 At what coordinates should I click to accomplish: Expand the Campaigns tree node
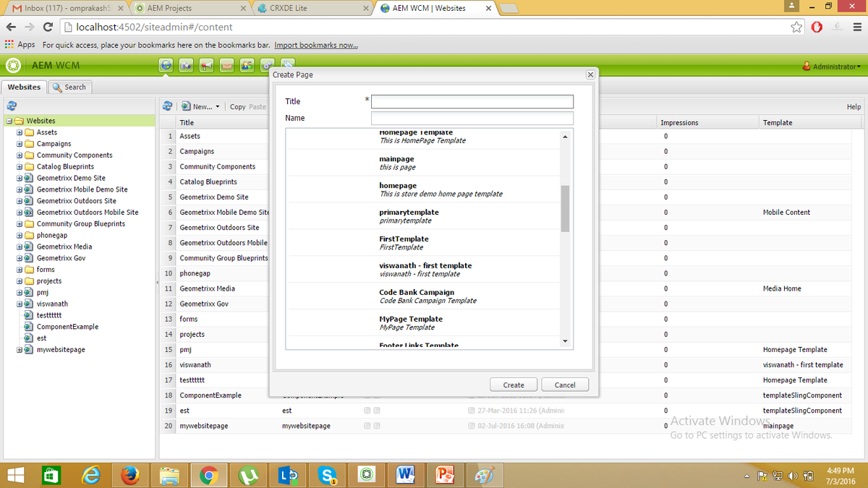20,144
